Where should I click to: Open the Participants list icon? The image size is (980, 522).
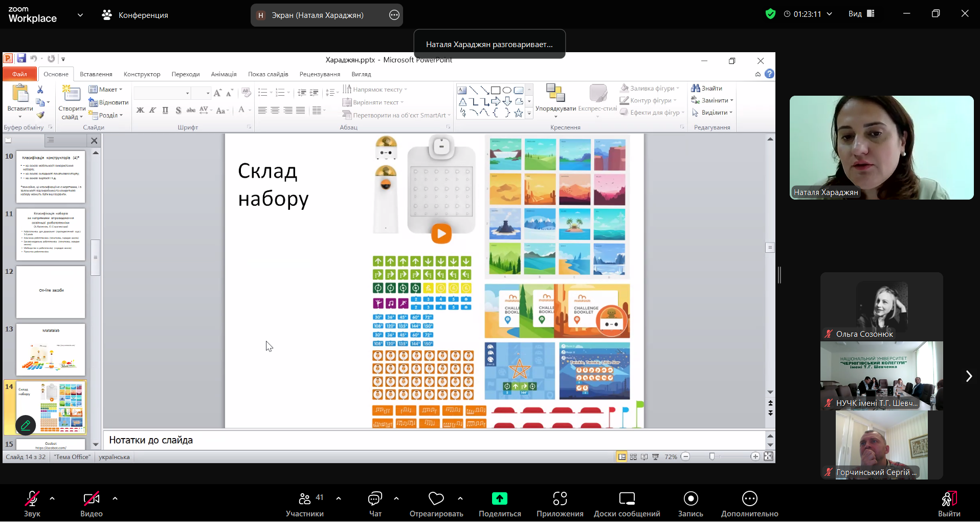point(305,499)
